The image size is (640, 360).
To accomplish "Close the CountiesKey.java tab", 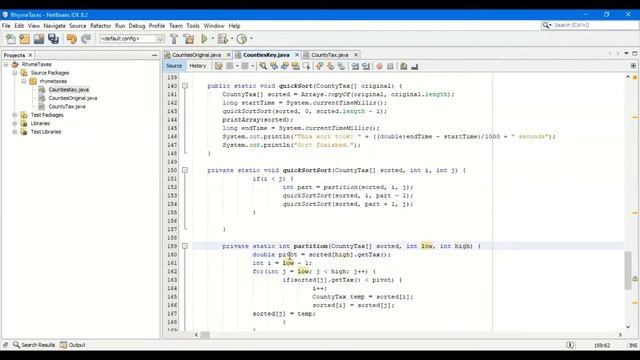I will pos(297,55).
